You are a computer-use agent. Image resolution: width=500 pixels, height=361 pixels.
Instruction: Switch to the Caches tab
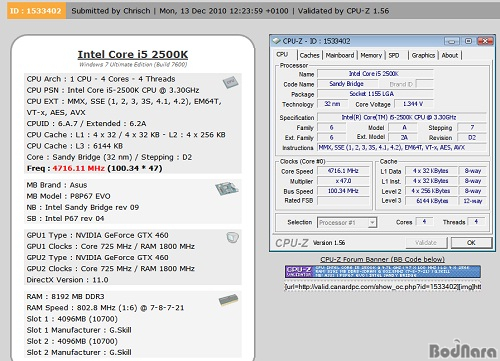point(309,55)
